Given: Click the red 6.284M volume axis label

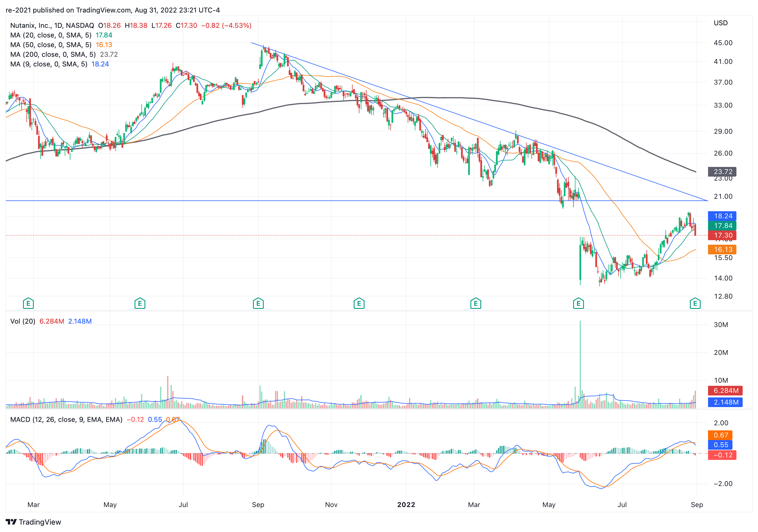Looking at the screenshot, I should tap(725, 391).
